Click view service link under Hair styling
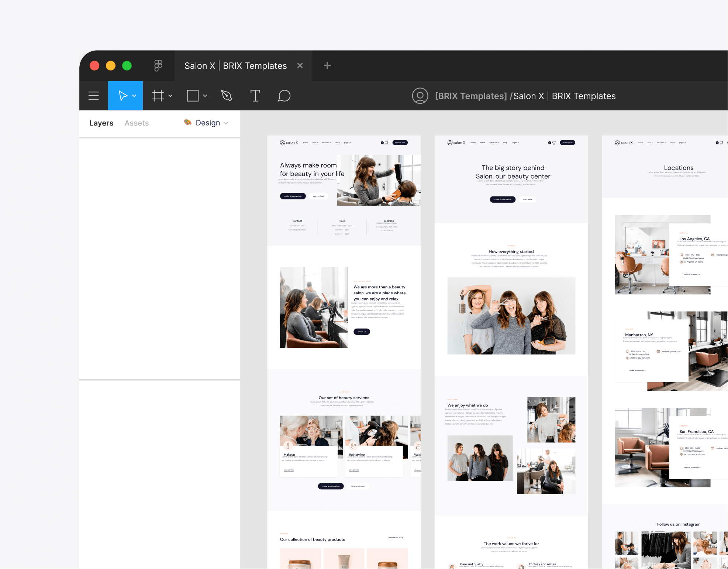 pos(354,470)
